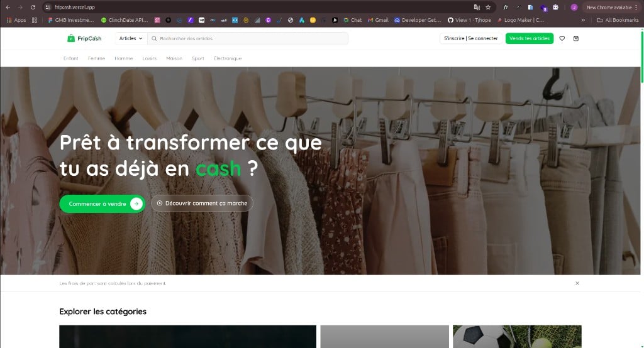Select the Électronique category
Viewport: 644px width, 348px height.
tap(228, 58)
